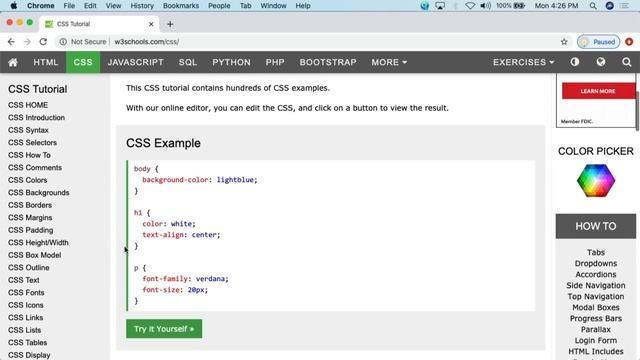Bookmark this page with the star icon
This screenshot has width=640, height=360.
tap(564, 42)
